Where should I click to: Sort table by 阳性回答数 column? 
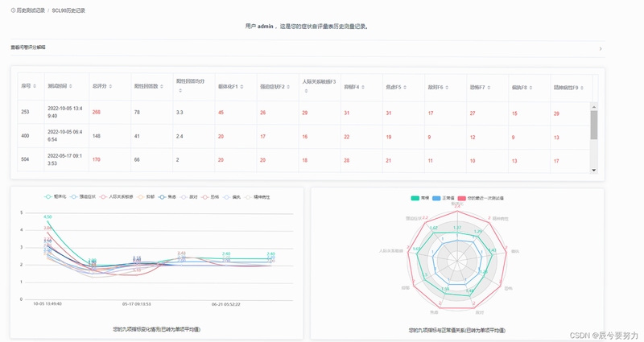[x=162, y=86]
